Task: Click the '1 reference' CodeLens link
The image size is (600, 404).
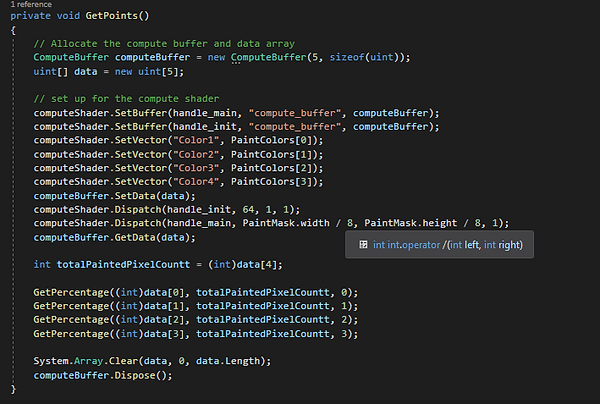Action: (x=31, y=4)
